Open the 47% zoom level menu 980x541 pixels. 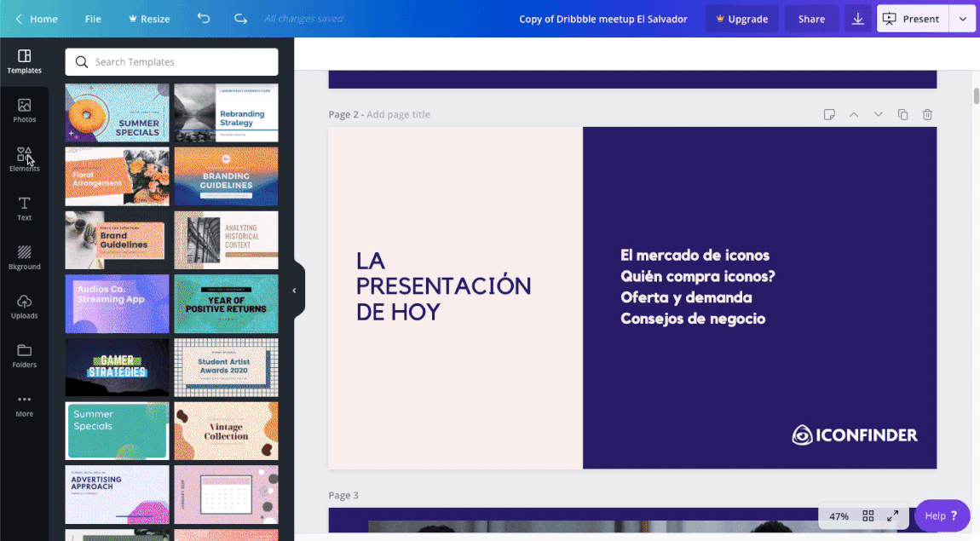coord(839,516)
